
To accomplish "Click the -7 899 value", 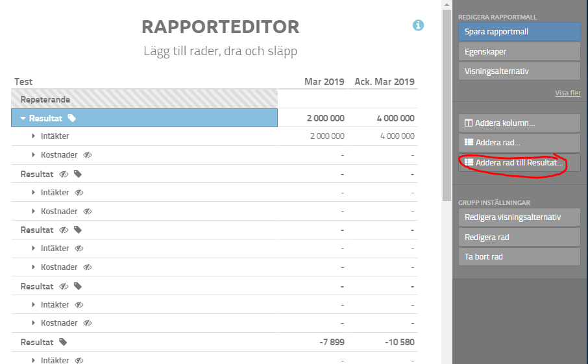I will tap(332, 342).
